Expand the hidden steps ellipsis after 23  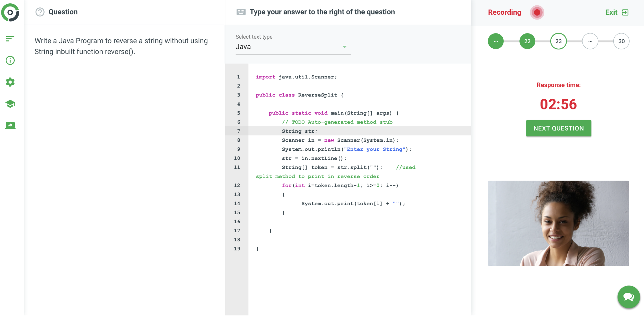(x=590, y=41)
